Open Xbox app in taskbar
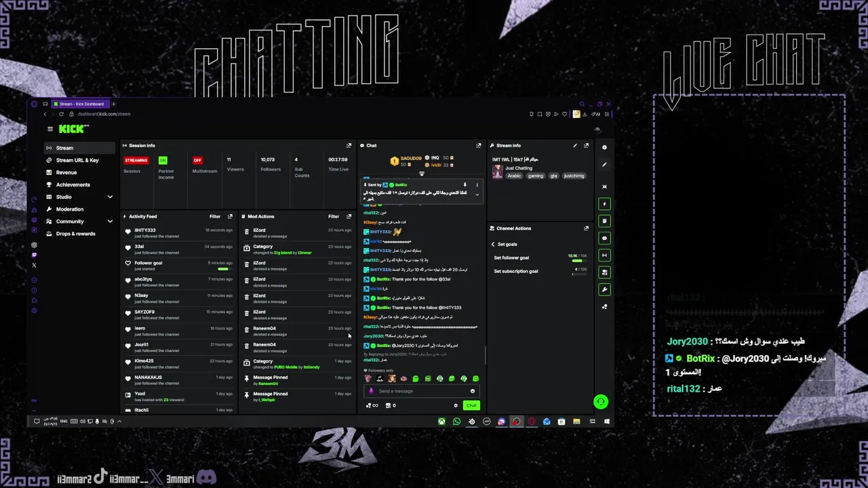868x488 pixels. [x=441, y=422]
